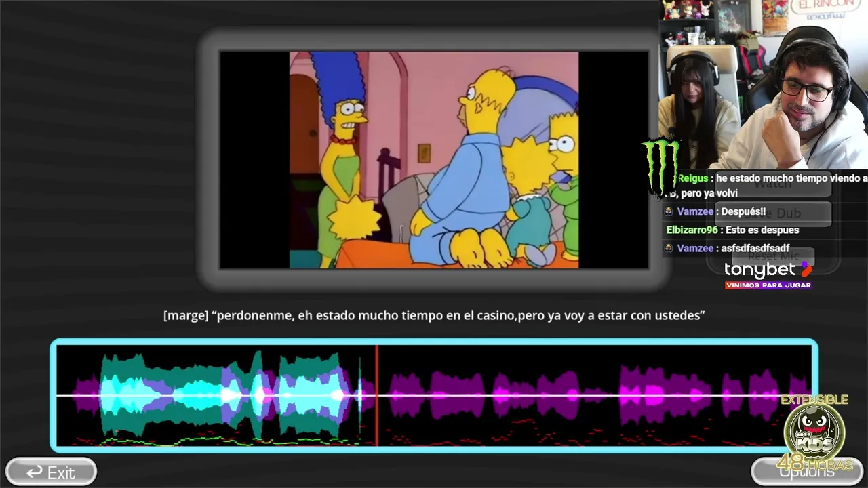The width and height of the screenshot is (868, 488).
Task: Click the faint Reset Mic button
Action: click(774, 257)
